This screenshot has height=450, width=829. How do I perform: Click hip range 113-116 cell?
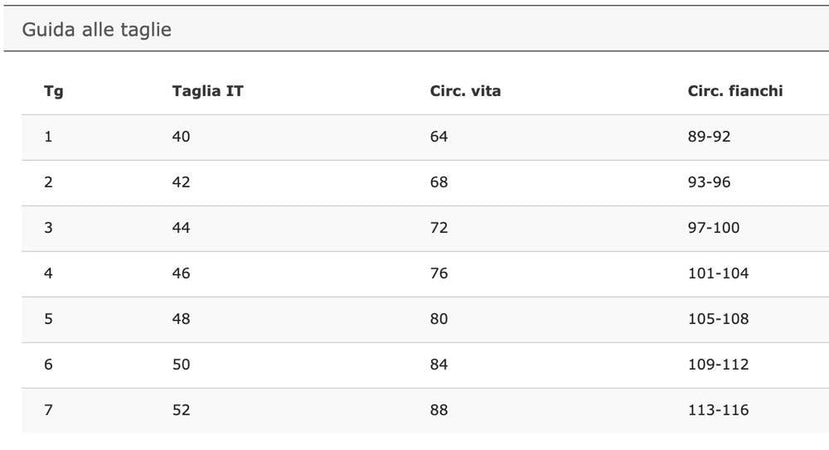[x=718, y=410]
